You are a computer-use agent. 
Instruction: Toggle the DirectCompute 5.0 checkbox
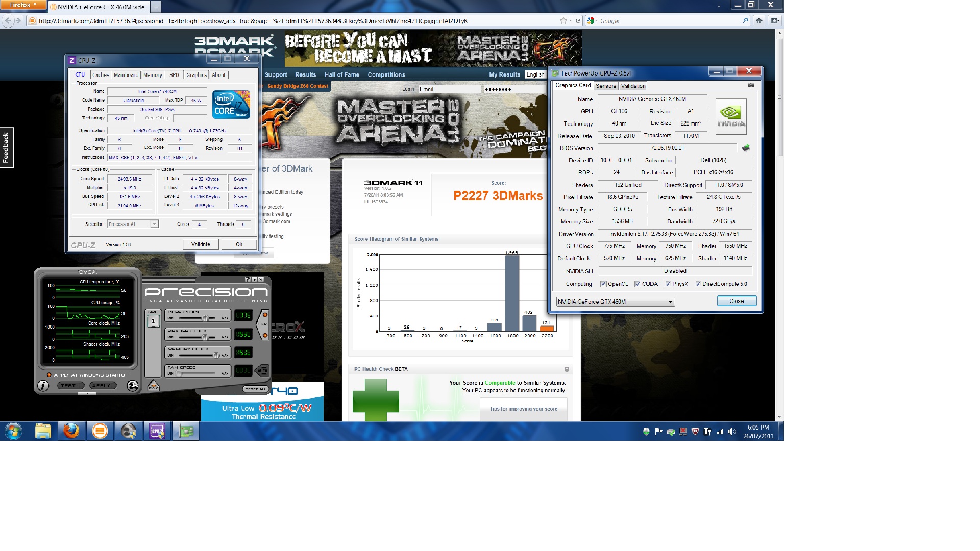coord(698,284)
